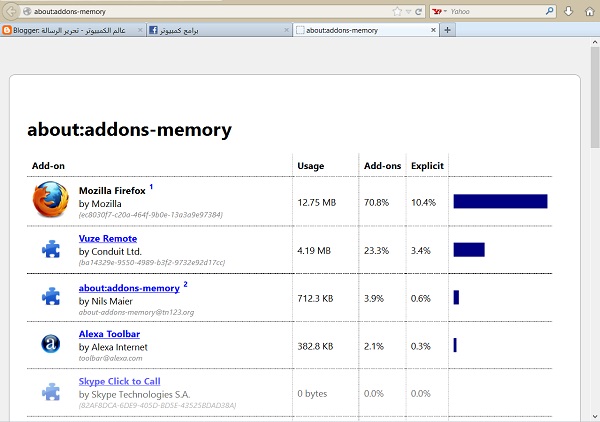
Task: Click the 'by Conduit Ltd.' author text
Action: pos(110,251)
